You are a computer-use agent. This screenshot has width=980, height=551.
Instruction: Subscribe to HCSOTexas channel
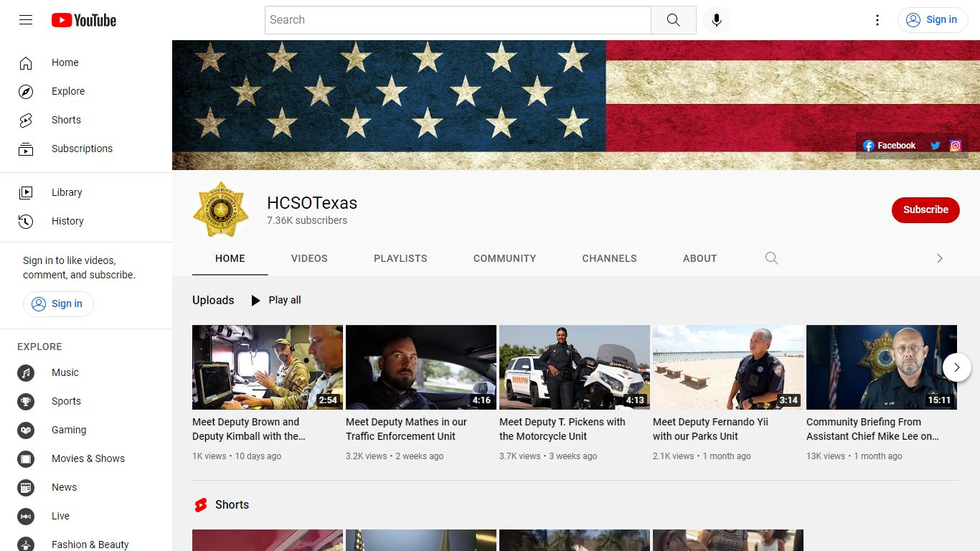(925, 209)
